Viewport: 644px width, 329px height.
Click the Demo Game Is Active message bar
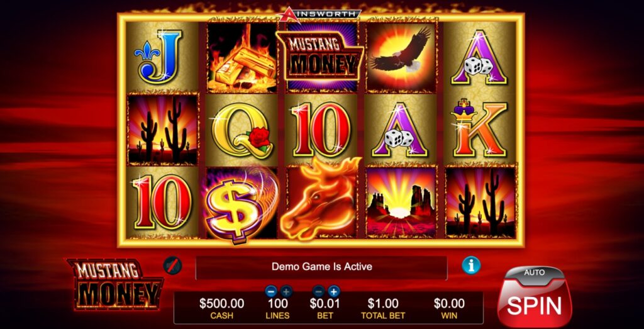321,267
